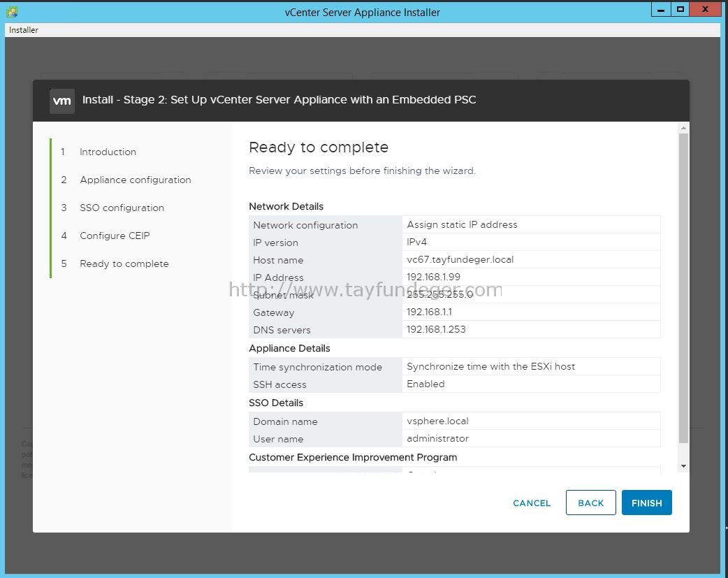728x578 pixels.
Task: Click 'Synchronize time with the ESXi host'
Action: (x=490, y=367)
